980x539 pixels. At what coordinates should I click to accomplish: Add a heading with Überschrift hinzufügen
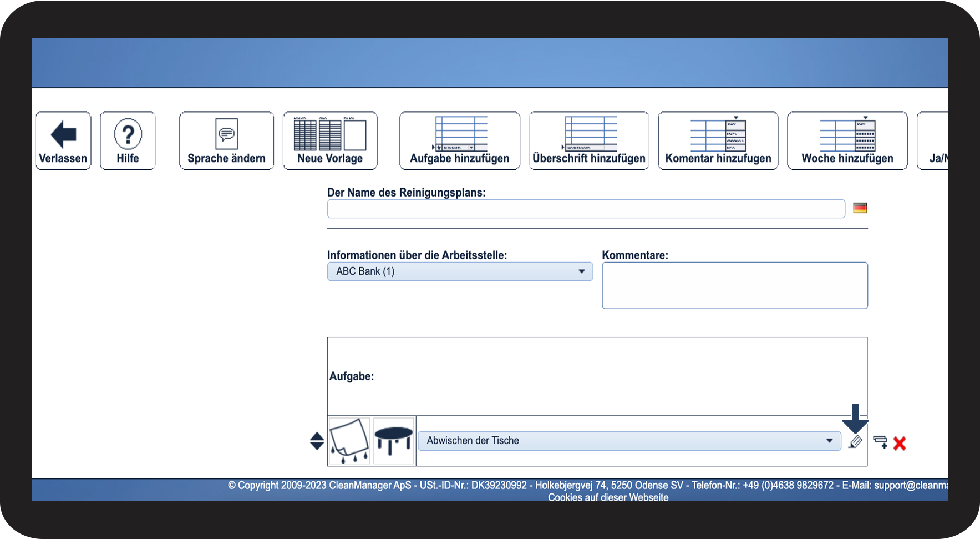point(589,140)
